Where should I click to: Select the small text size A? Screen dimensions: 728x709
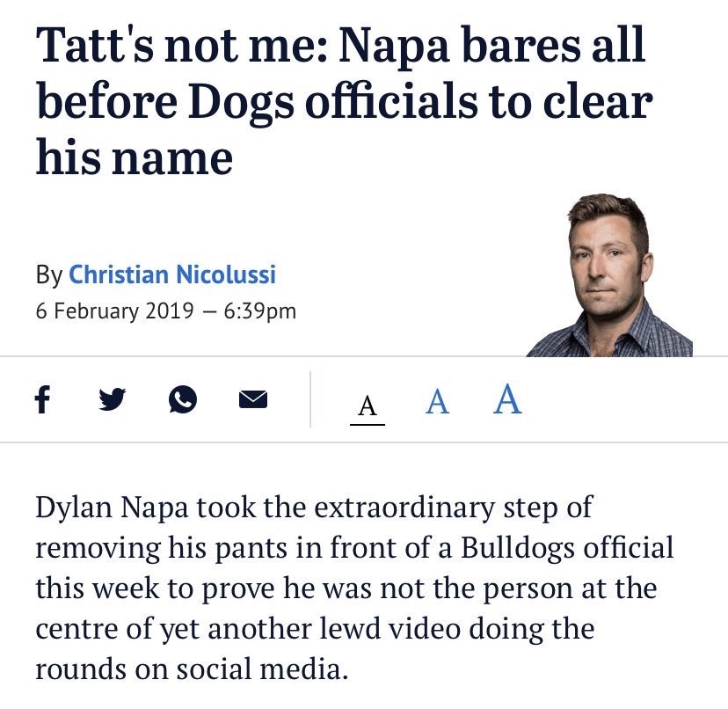click(x=368, y=406)
